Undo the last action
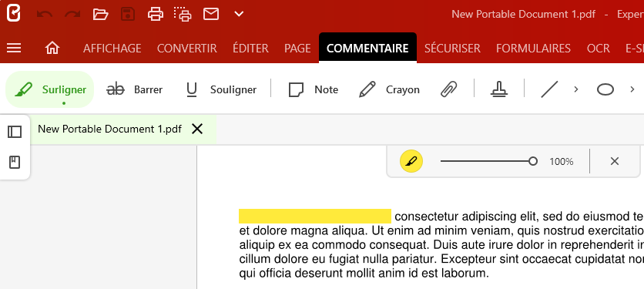Screen dimensions: 644x289 click(x=45, y=15)
